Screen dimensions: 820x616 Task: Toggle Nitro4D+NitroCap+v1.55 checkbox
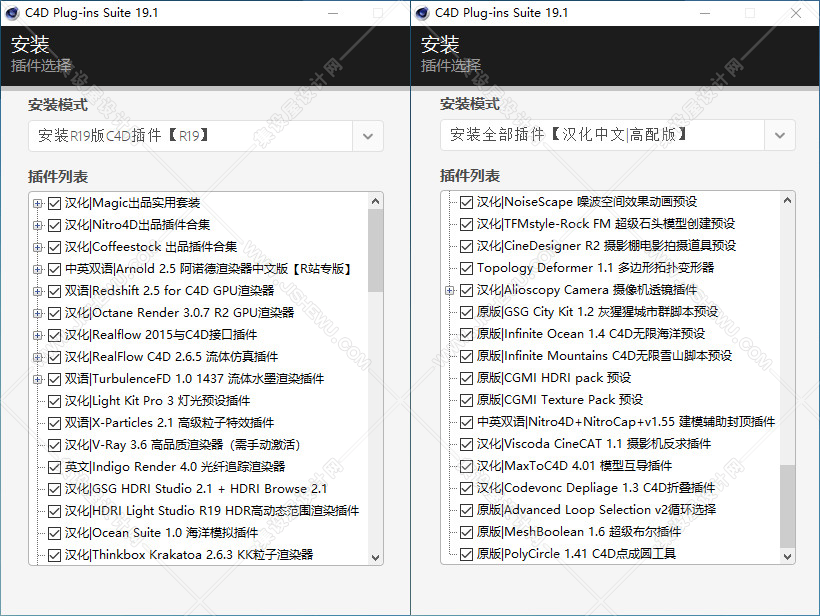(466, 422)
